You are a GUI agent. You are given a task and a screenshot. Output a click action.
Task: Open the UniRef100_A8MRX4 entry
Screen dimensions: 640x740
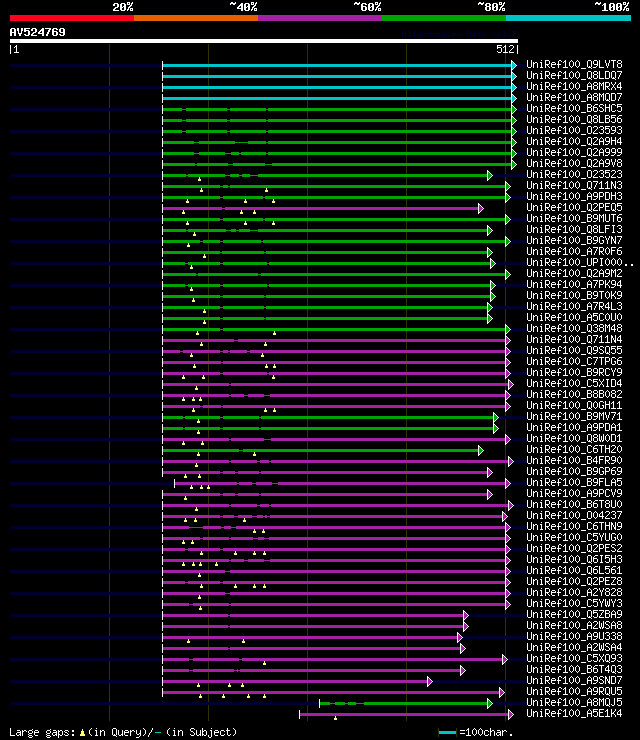click(x=574, y=86)
